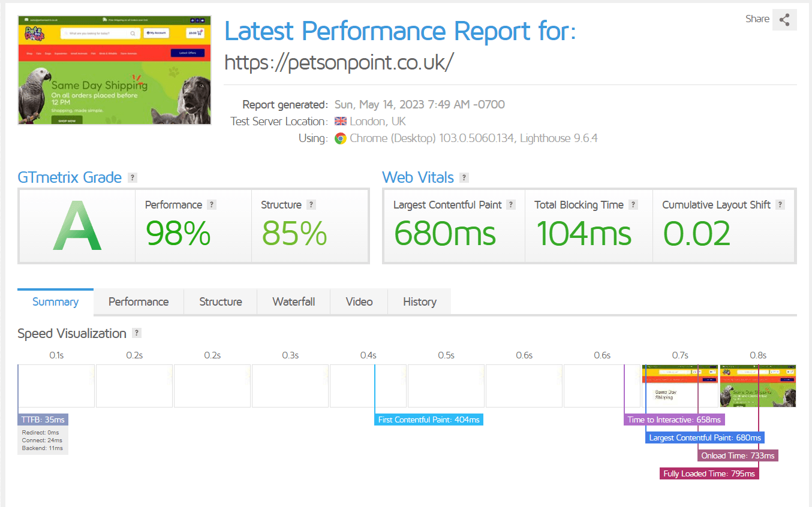Screen dimensions: 812x507
Task: Click the Share icon button
Action: pos(784,19)
